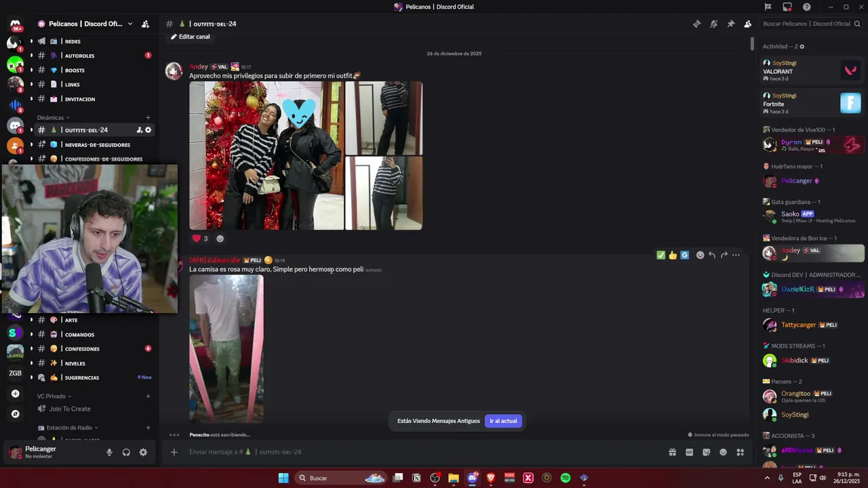Open Actividad settings gear in member list
The height and width of the screenshot is (488, 868).
[x=802, y=47]
